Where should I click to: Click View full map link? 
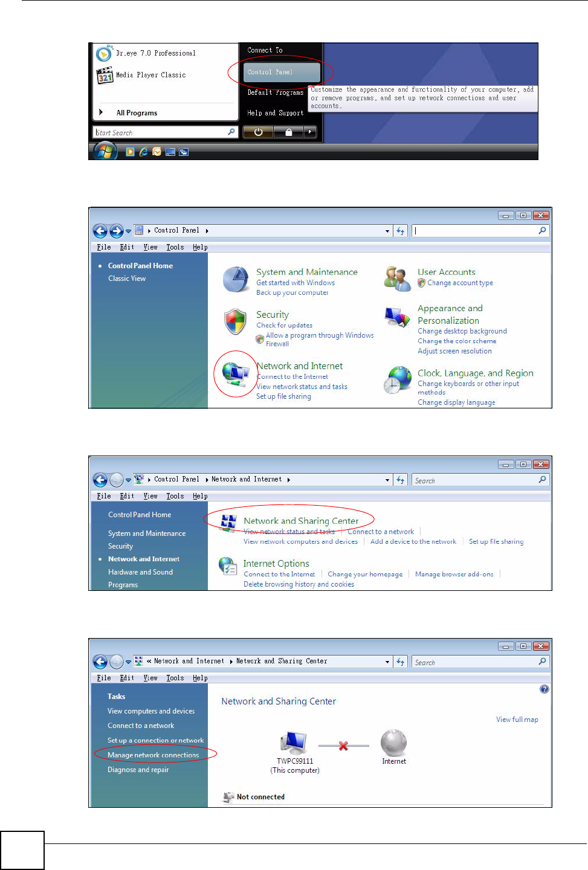click(517, 720)
